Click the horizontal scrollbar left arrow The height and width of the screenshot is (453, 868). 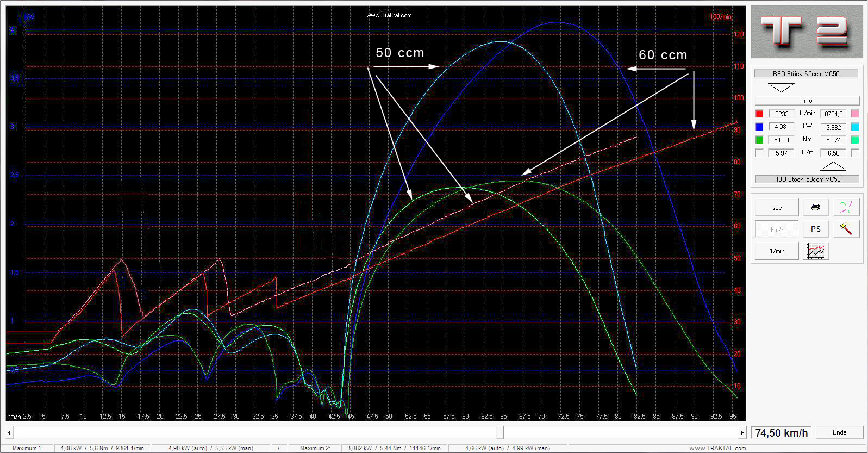pyautogui.click(x=9, y=433)
